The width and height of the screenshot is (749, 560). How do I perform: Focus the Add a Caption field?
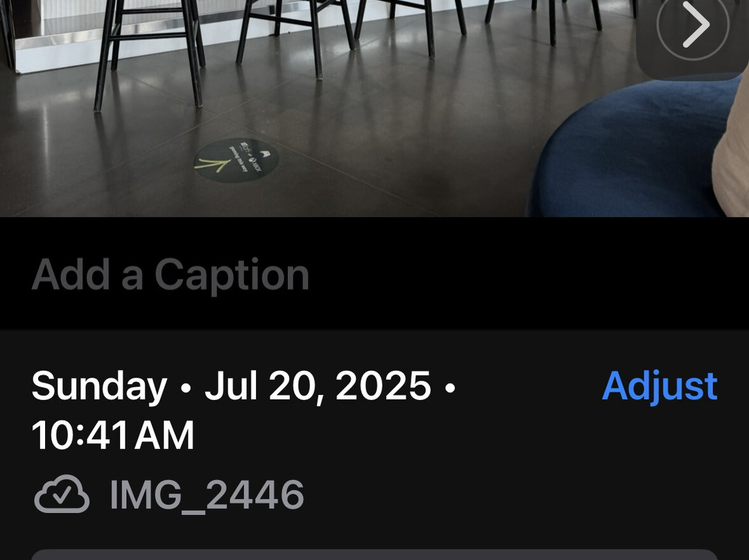[170, 274]
